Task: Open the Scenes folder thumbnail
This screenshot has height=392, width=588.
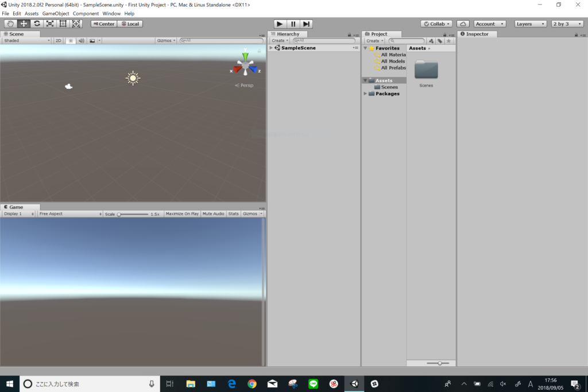Action: (426, 70)
